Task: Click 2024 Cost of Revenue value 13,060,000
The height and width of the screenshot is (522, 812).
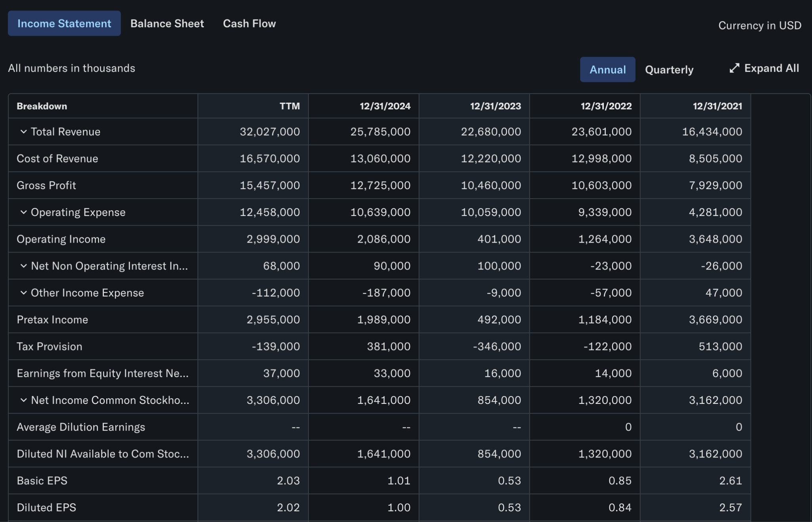Action: coord(380,159)
